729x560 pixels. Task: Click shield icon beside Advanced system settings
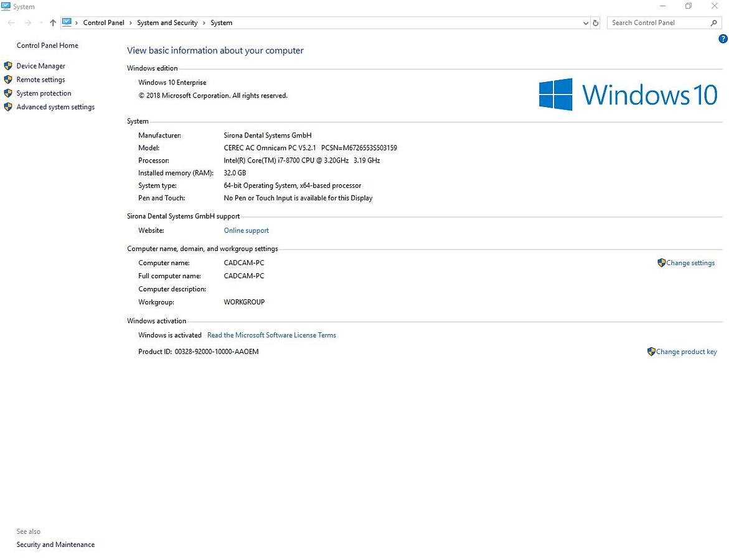point(8,107)
